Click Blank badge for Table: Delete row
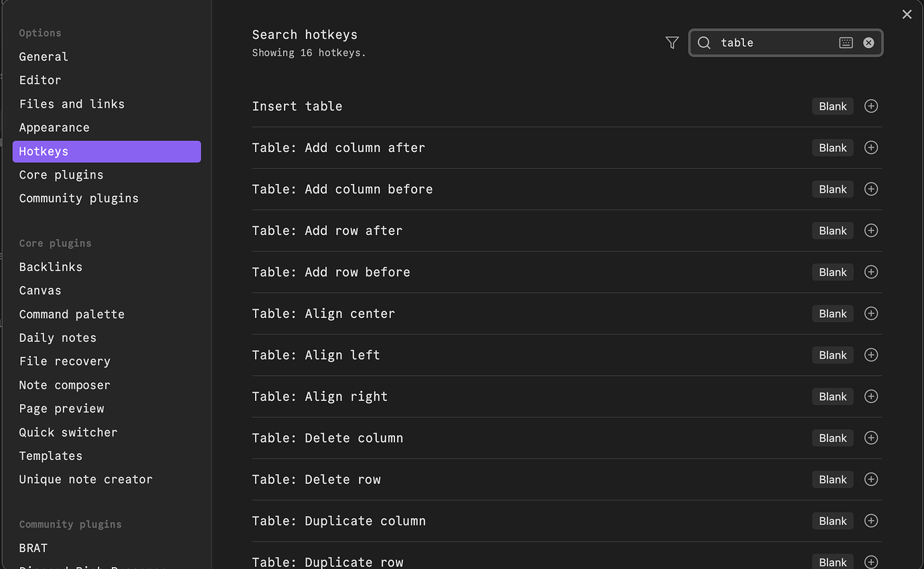The image size is (924, 569). (832, 480)
